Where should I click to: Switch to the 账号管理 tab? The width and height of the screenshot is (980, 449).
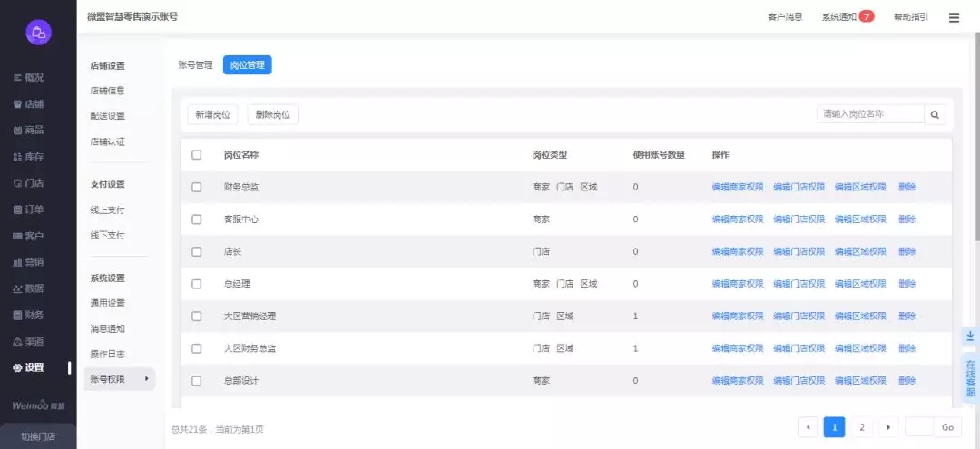click(x=195, y=65)
